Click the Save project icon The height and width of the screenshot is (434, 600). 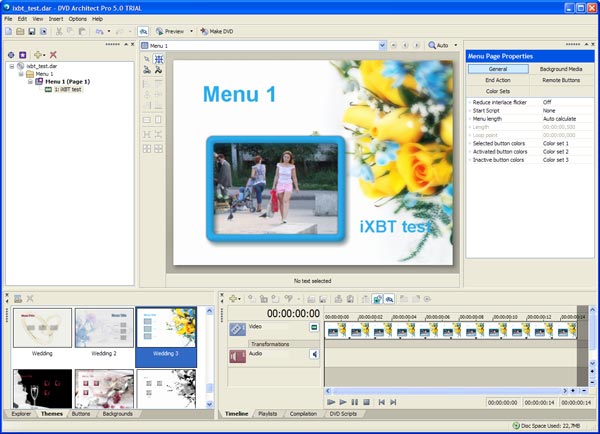pos(31,32)
